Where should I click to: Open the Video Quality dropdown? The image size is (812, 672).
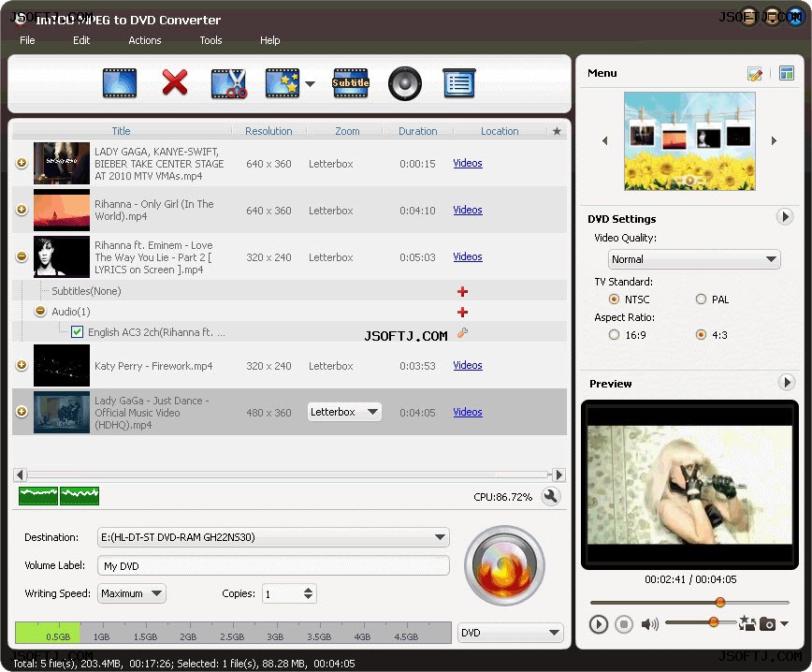(694, 259)
